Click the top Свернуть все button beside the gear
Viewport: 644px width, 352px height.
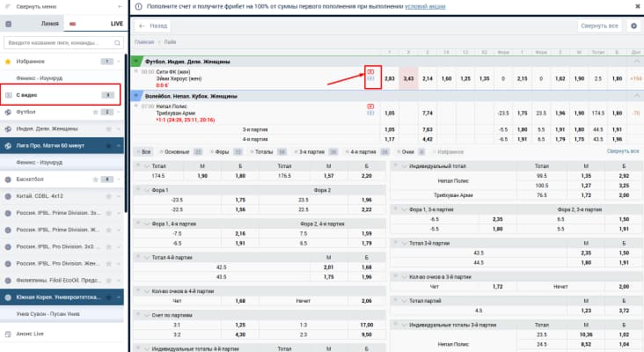click(599, 26)
